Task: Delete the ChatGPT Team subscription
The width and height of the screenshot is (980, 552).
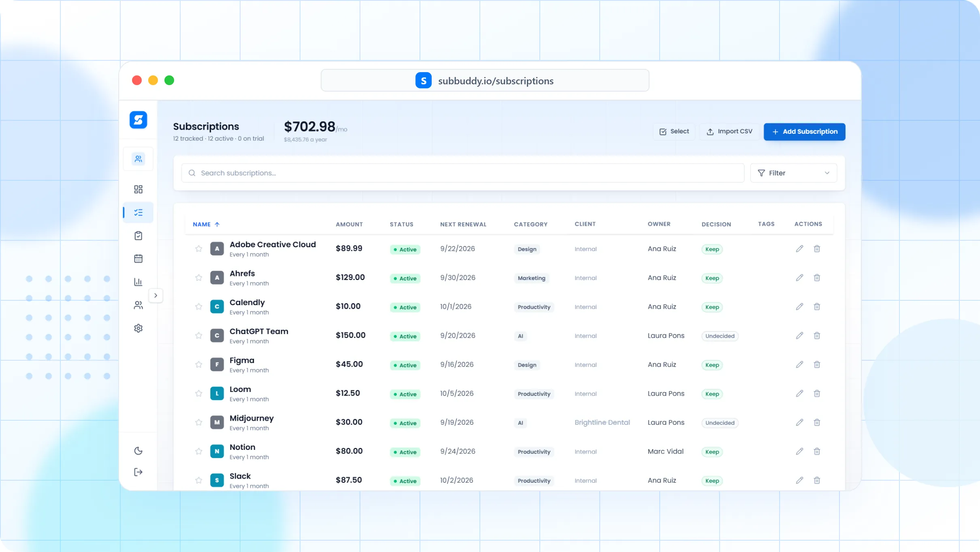Action: (817, 336)
